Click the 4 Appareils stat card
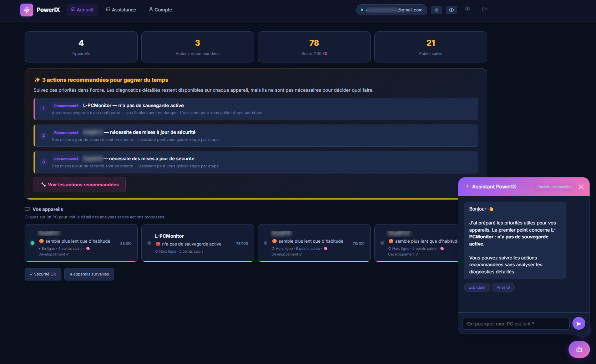 tap(81, 47)
